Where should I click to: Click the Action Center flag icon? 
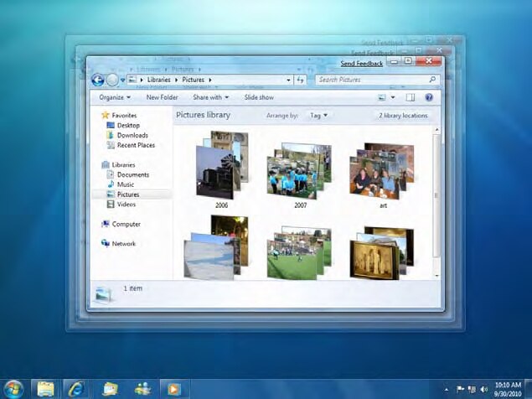pyautogui.click(x=460, y=389)
